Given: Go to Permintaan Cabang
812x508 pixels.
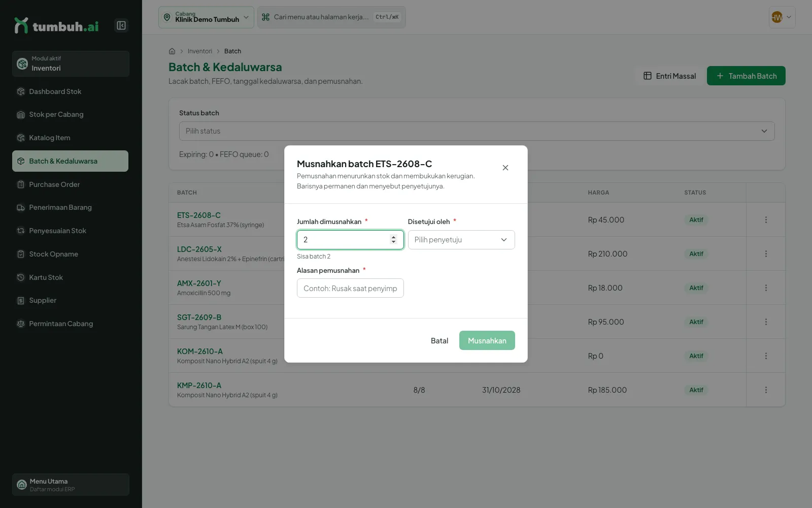Looking at the screenshot, I should (70, 324).
